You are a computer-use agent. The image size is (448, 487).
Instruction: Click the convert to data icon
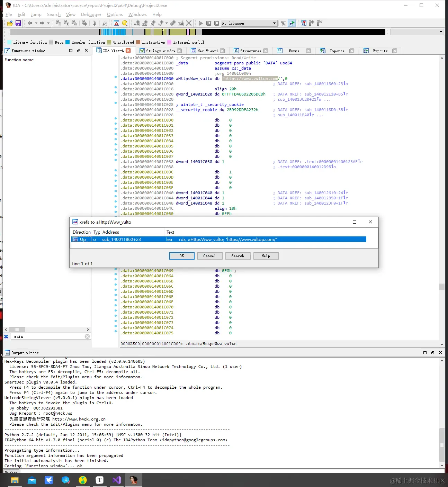click(145, 23)
